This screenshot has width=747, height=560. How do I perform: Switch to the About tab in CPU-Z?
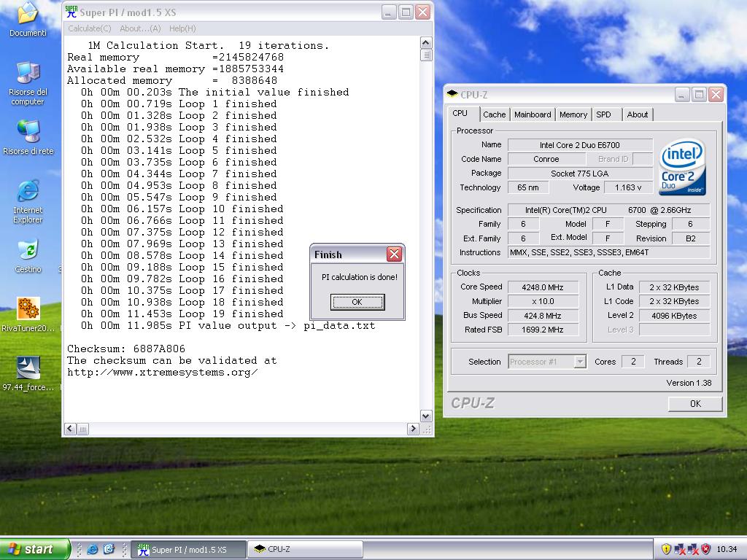(637, 114)
